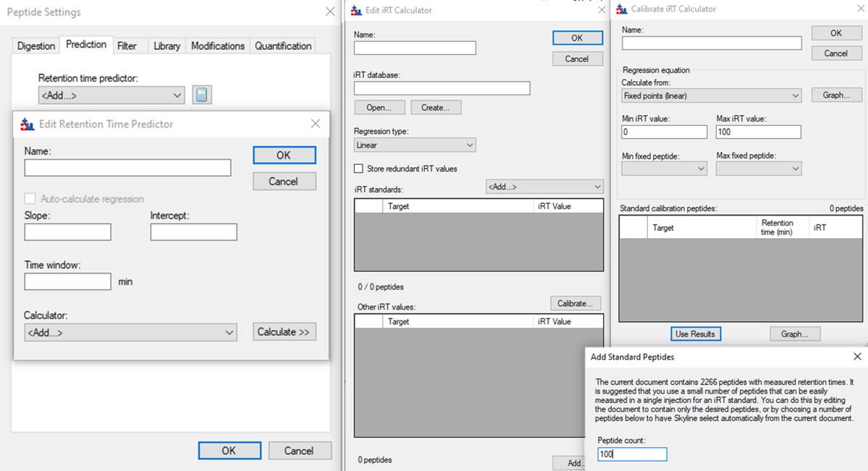Click the Skyline icon in Edit iRT Calculator title

point(356,10)
